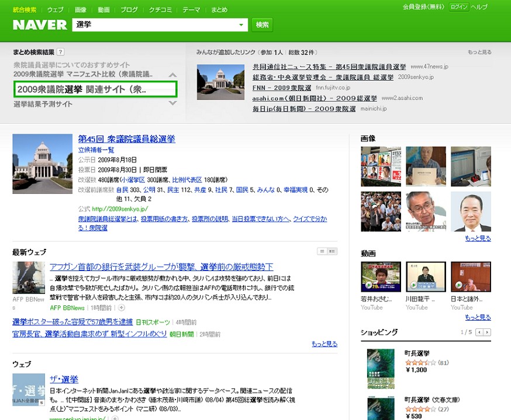Open 第45回 衆議院議員総選挙 heading link
The width and height of the screenshot is (511, 420).
pyautogui.click(x=127, y=139)
